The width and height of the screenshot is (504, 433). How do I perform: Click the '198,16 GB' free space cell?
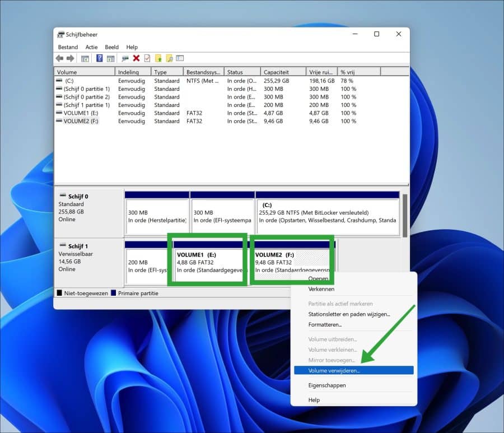coord(322,81)
